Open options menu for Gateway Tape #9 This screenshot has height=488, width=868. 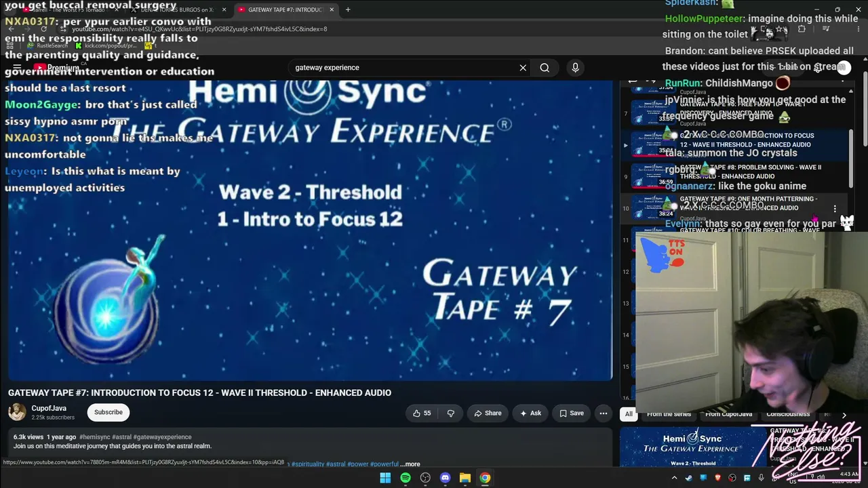(x=835, y=209)
